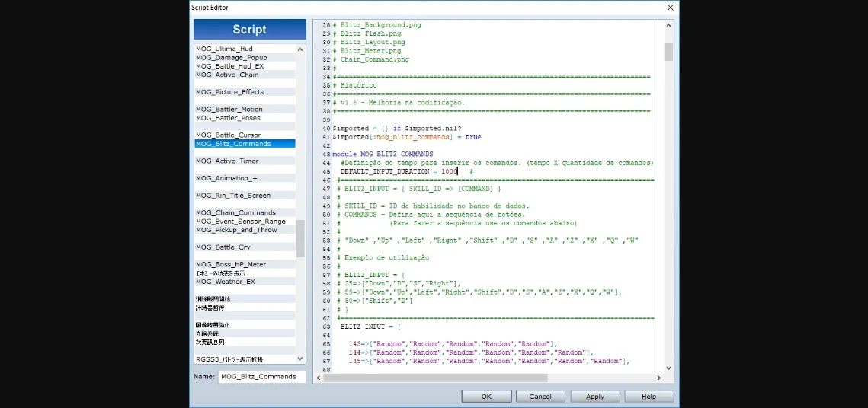This screenshot has height=408, width=868.
Task: Select MOG_Ultima_Hud in the script list
Action: coord(224,49)
